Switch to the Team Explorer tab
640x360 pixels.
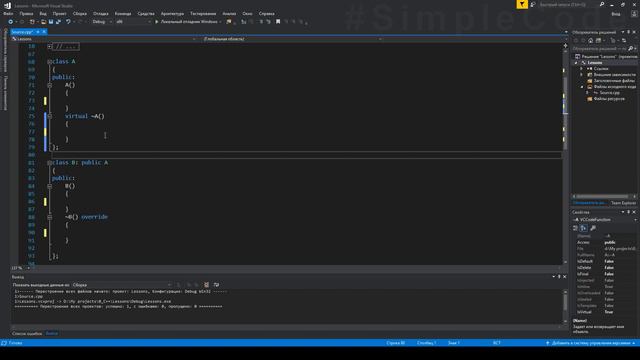[623, 203]
